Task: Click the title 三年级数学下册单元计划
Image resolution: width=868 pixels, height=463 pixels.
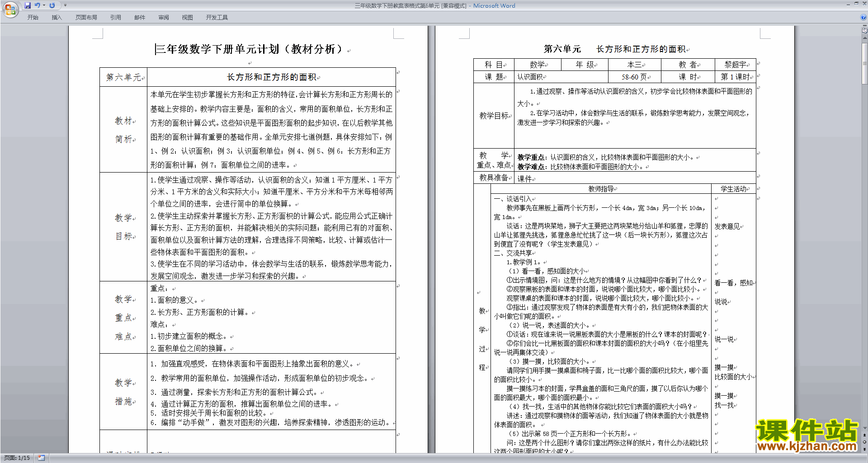Action: pos(217,49)
